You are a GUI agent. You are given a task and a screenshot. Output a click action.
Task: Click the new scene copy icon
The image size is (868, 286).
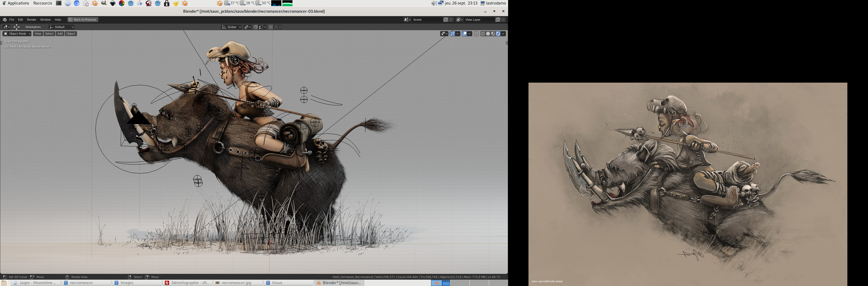[x=446, y=20]
